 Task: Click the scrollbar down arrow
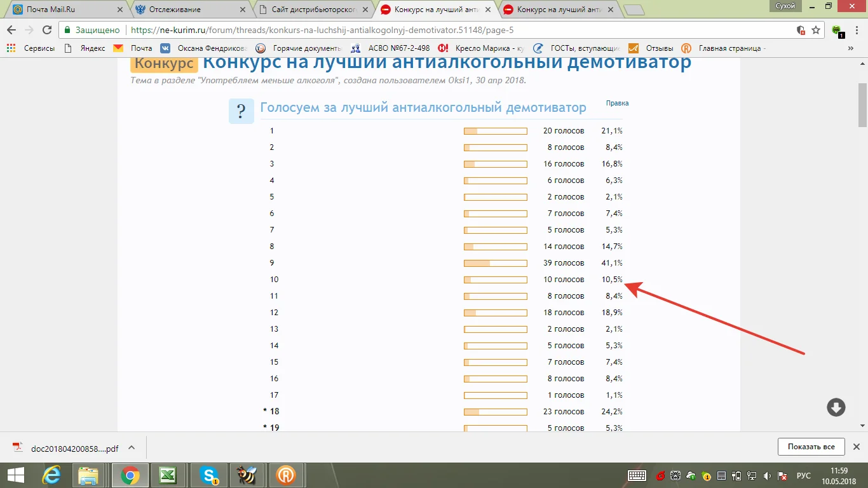point(862,425)
